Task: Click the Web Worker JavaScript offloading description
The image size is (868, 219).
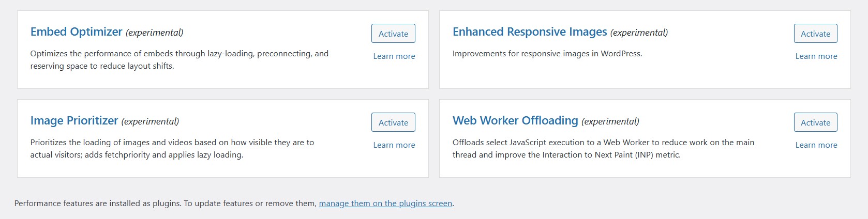Action: tap(603, 149)
